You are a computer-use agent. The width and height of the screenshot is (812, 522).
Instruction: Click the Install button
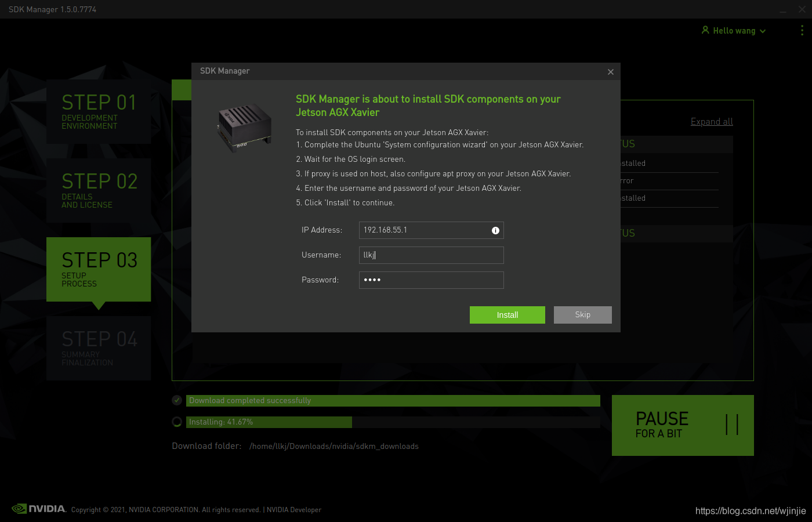[x=507, y=315]
